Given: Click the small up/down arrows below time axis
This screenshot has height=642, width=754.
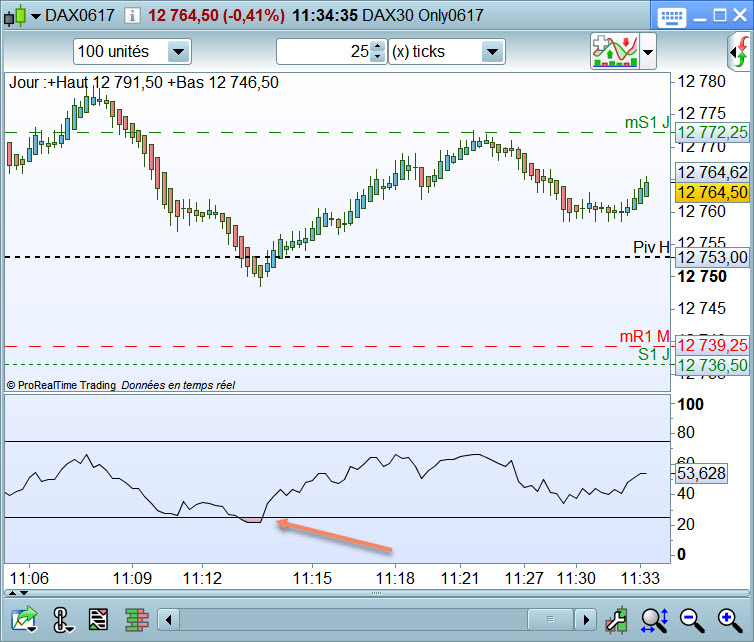Looking at the screenshot, I should [18, 593].
